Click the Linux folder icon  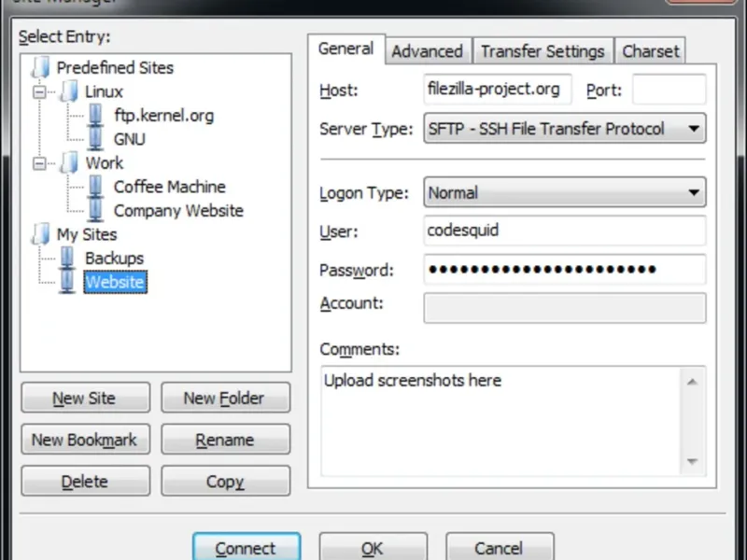(69, 91)
